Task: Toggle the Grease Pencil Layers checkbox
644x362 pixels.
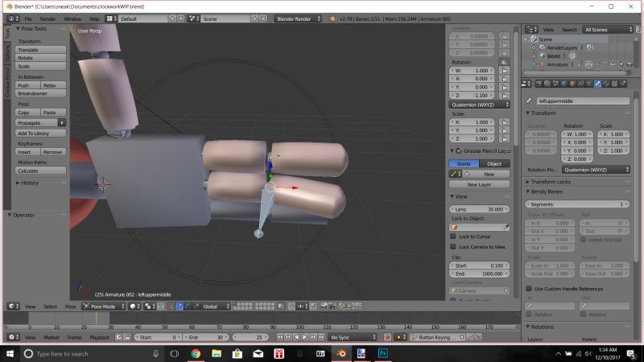Action: tap(459, 150)
